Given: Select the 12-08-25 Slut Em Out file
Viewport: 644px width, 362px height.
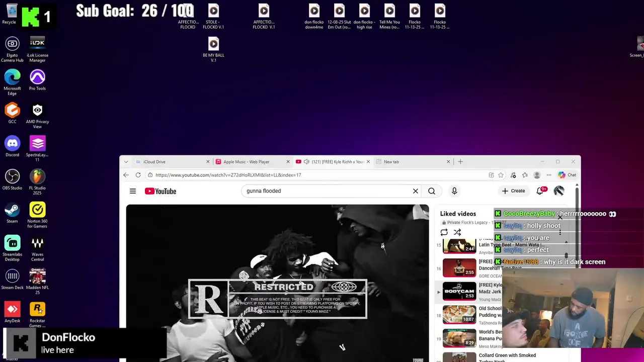Looking at the screenshot, I should [339, 16].
